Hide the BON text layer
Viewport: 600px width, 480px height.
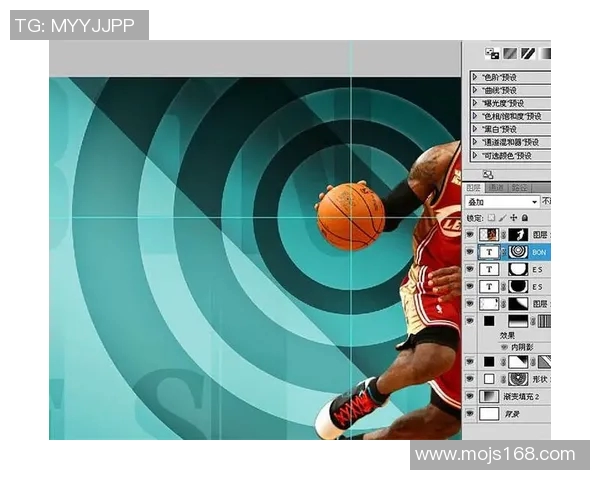coord(470,252)
